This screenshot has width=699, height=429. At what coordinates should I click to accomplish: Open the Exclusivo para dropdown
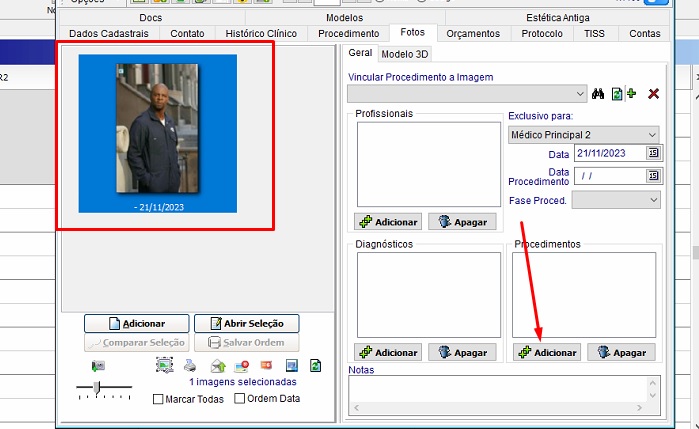652,134
